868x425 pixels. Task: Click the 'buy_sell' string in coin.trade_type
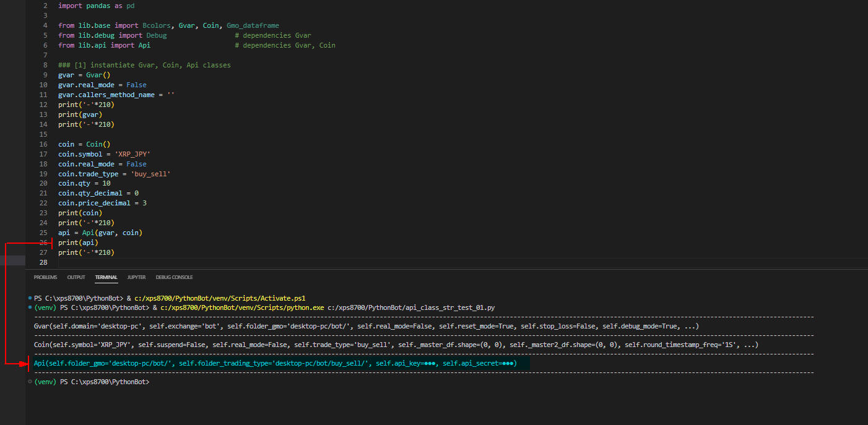150,174
